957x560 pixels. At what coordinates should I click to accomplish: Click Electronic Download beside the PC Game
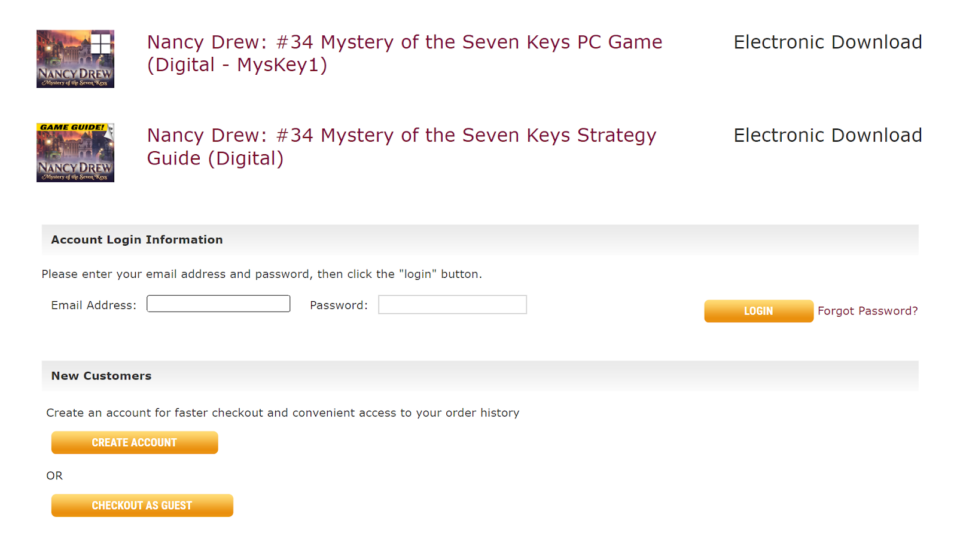tap(828, 42)
